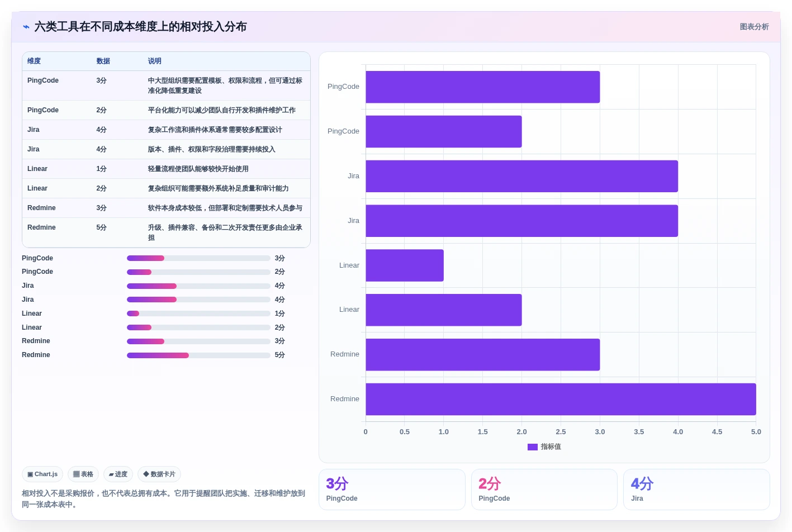Click the PingCode 2分 progress bar
792x532 pixels.
[x=198, y=272]
